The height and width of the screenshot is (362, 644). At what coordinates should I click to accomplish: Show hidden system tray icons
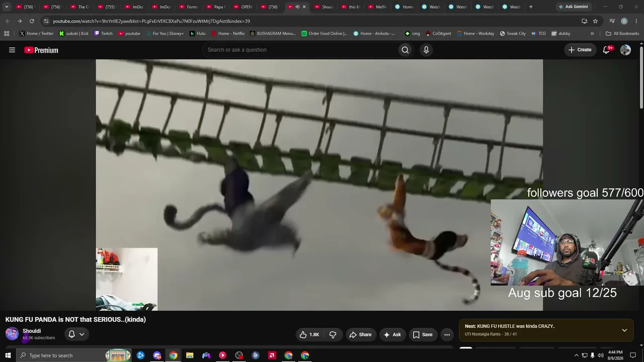[577, 355]
